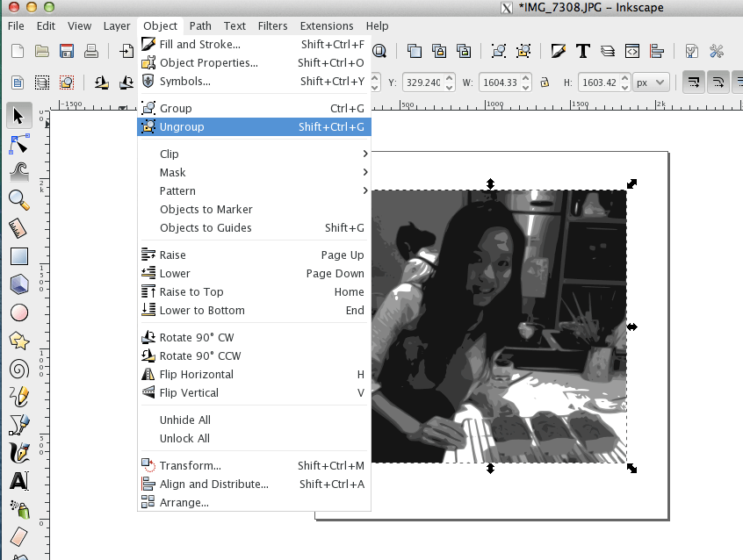This screenshot has height=560, width=743.
Task: Toggle first pressed transform-affect button
Action: click(694, 83)
